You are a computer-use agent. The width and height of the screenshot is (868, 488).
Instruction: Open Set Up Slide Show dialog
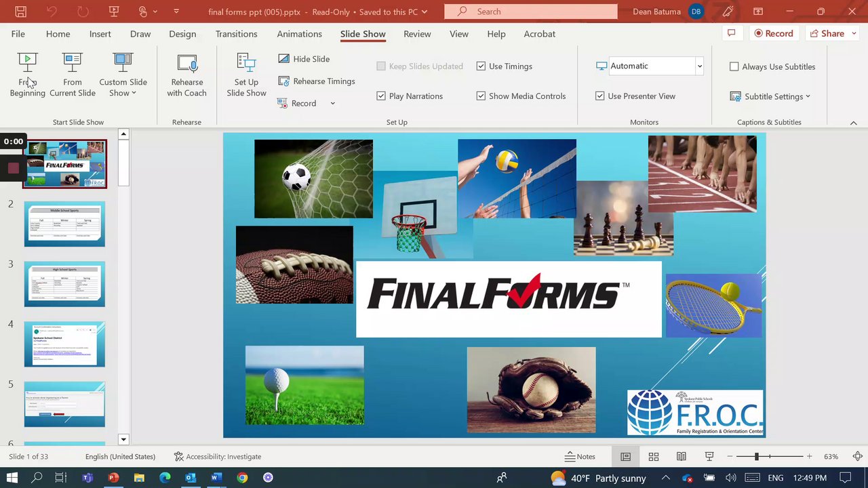pos(246,75)
